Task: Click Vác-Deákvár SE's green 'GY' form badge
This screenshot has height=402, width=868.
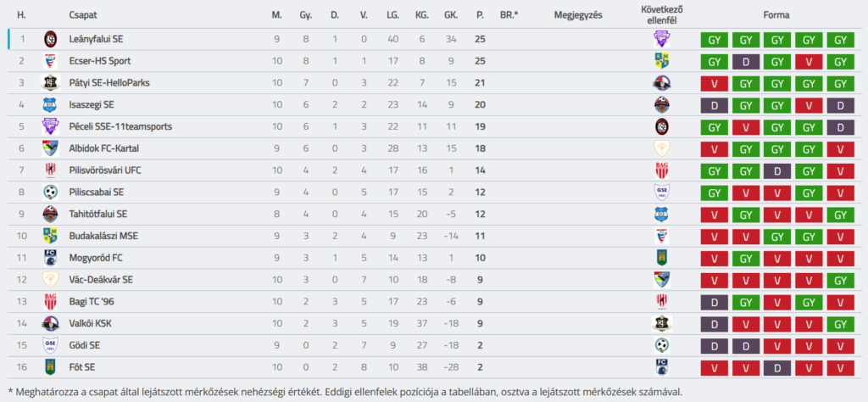Action: (841, 280)
